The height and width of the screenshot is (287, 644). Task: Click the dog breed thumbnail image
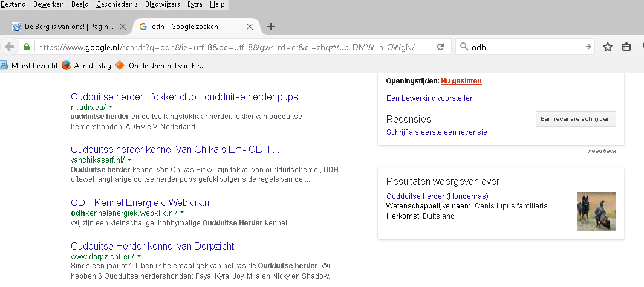596,211
